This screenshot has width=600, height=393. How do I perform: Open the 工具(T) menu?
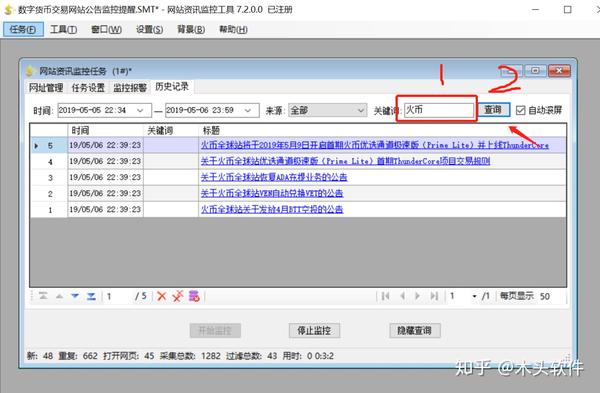(x=64, y=29)
